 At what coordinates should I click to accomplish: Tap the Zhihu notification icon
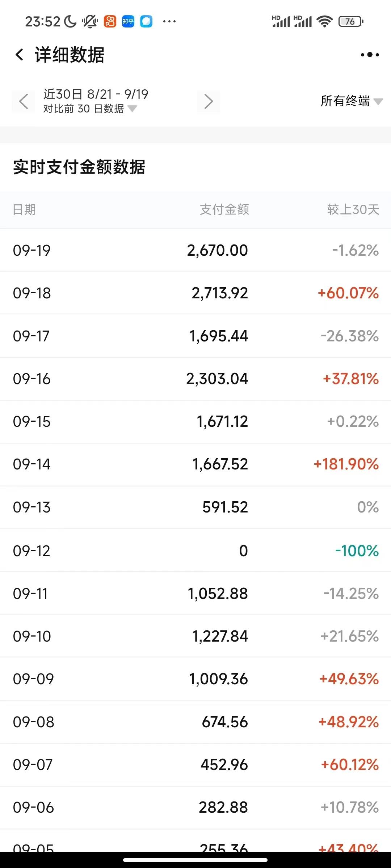coord(128,22)
